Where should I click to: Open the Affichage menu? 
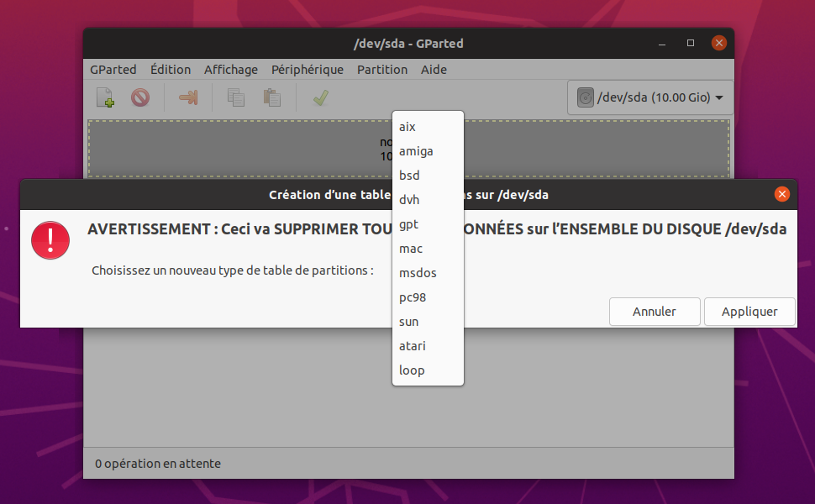pos(231,70)
